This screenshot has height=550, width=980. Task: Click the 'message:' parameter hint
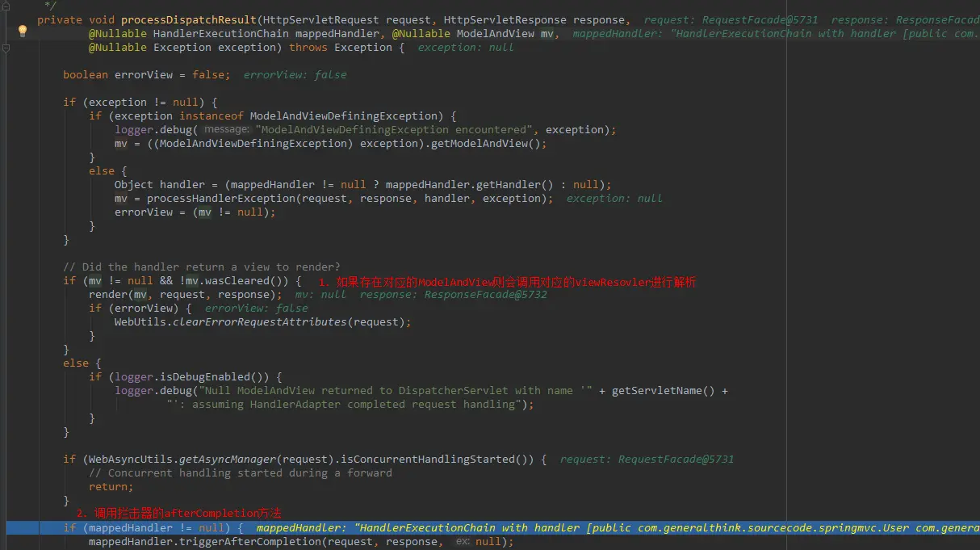228,129
